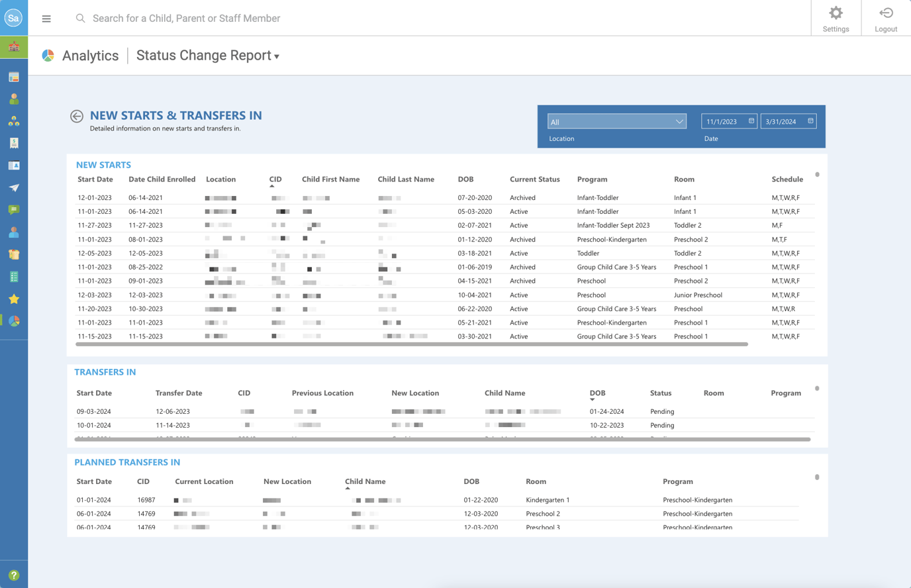911x588 pixels.
Task: Open the billing dollar-sign icon in sidebar
Action: (13, 142)
